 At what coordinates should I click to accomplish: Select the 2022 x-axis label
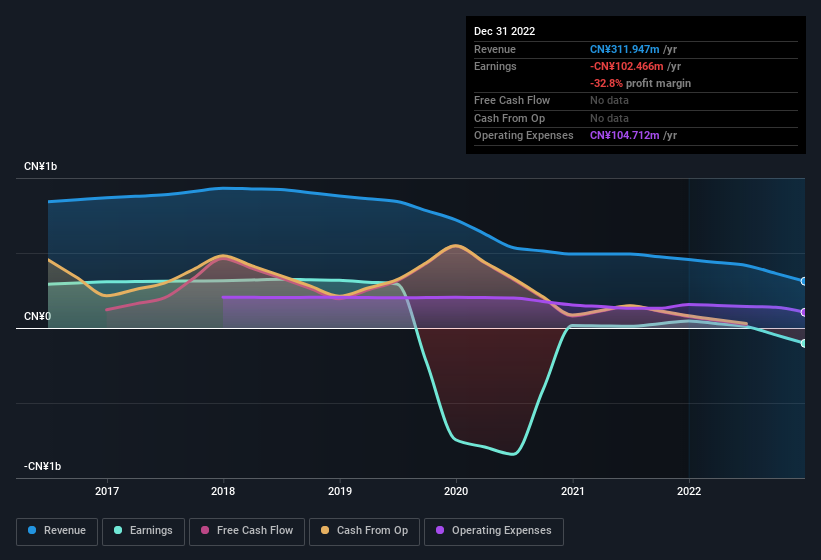689,491
